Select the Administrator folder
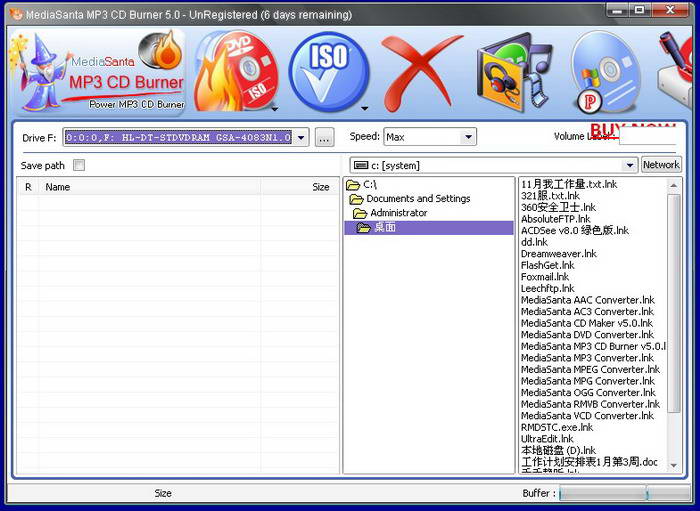The height and width of the screenshot is (511, 700). coord(390,213)
